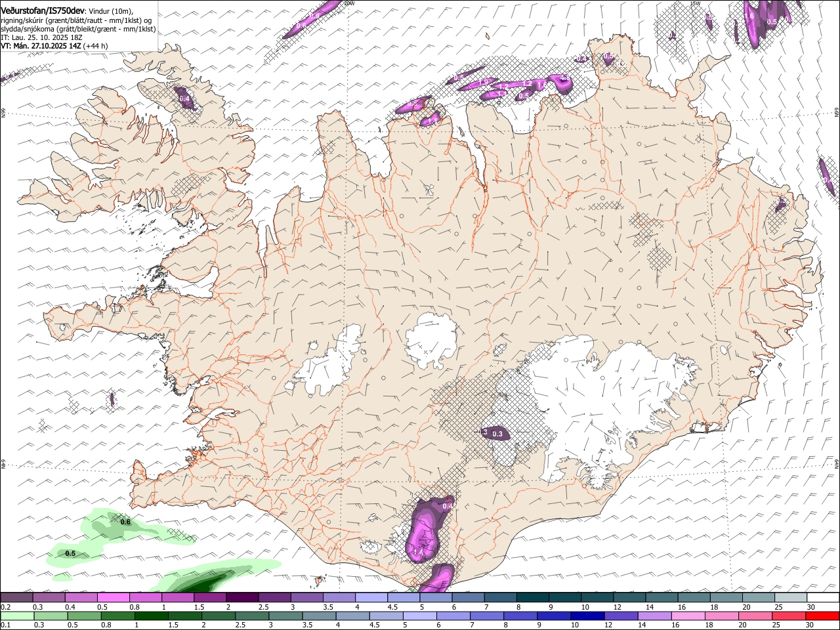
Task: Select the light lavender rain swatch labeled 5
Action: [420, 616]
